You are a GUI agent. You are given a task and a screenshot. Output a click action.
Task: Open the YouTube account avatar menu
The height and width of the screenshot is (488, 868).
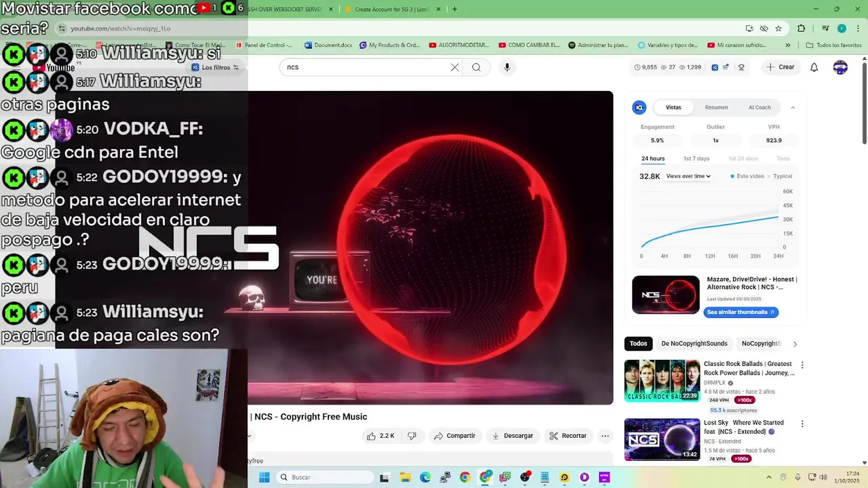point(840,67)
